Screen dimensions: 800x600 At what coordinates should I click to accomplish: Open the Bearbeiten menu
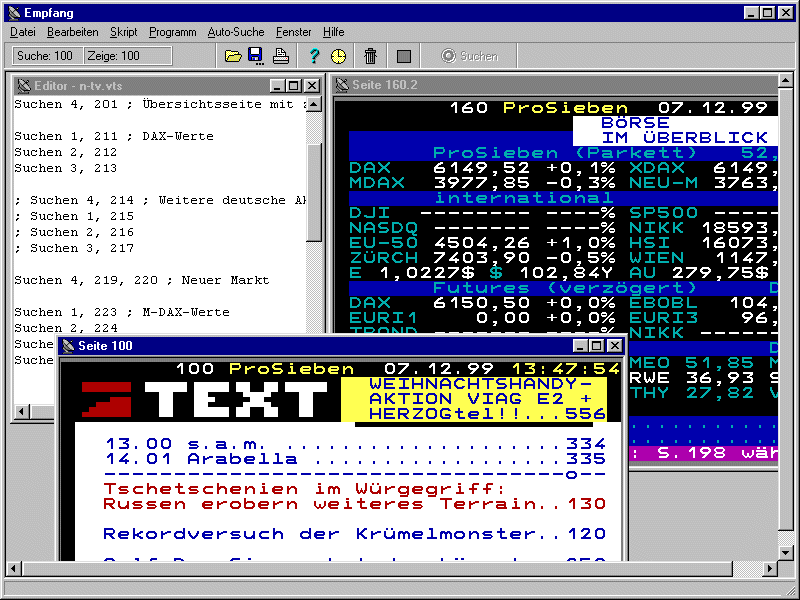point(72,32)
